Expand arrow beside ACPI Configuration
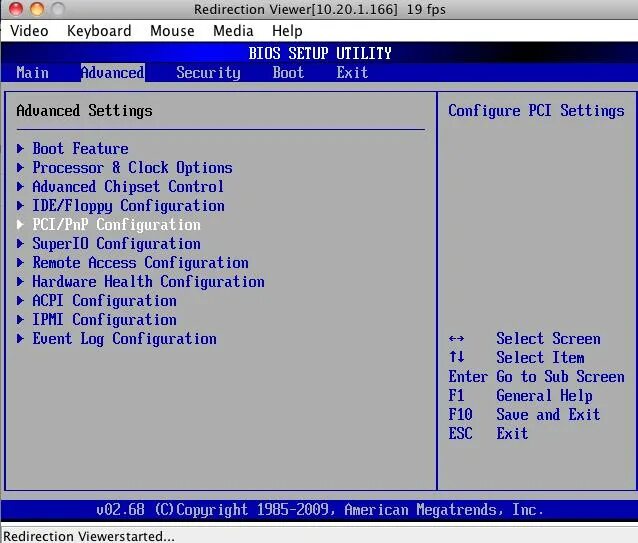638x543 pixels. click(x=20, y=301)
